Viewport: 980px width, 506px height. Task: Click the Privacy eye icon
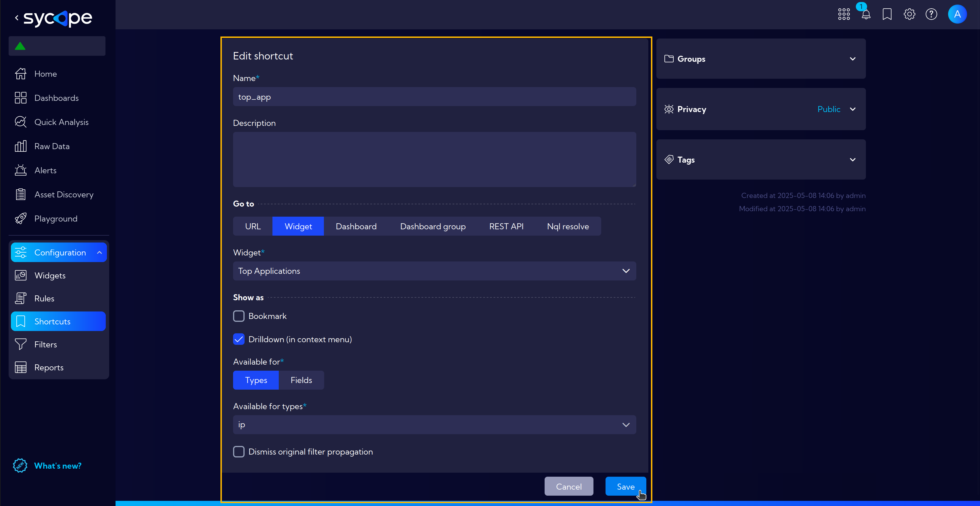pos(669,109)
